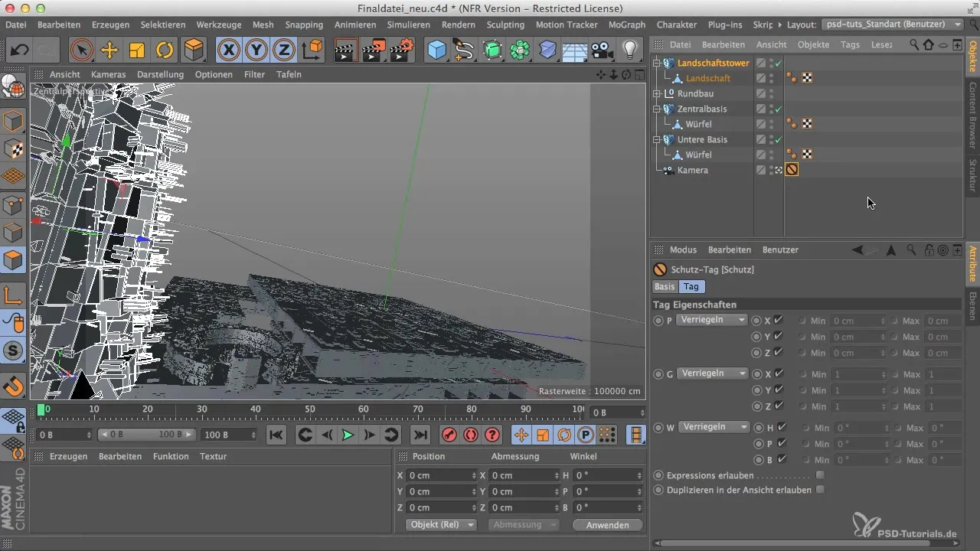This screenshot has height=551, width=980.
Task: Toggle G lock Z checkbox
Action: click(x=779, y=406)
